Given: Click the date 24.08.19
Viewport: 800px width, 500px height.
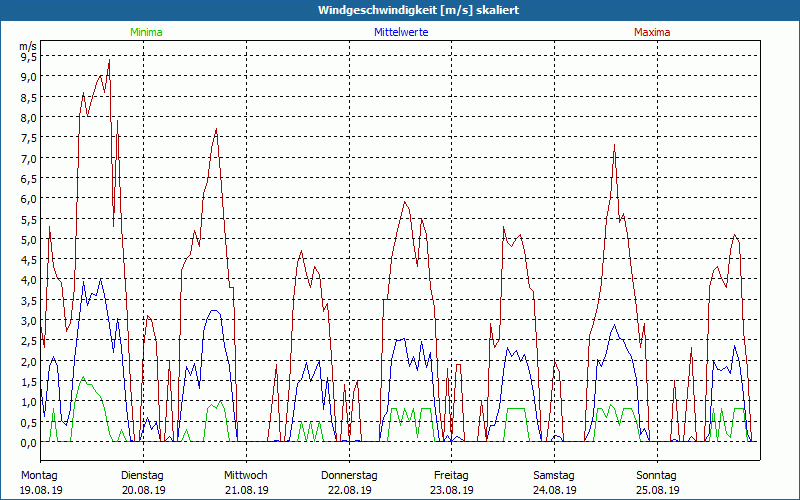Looking at the screenshot, I should (555, 490).
